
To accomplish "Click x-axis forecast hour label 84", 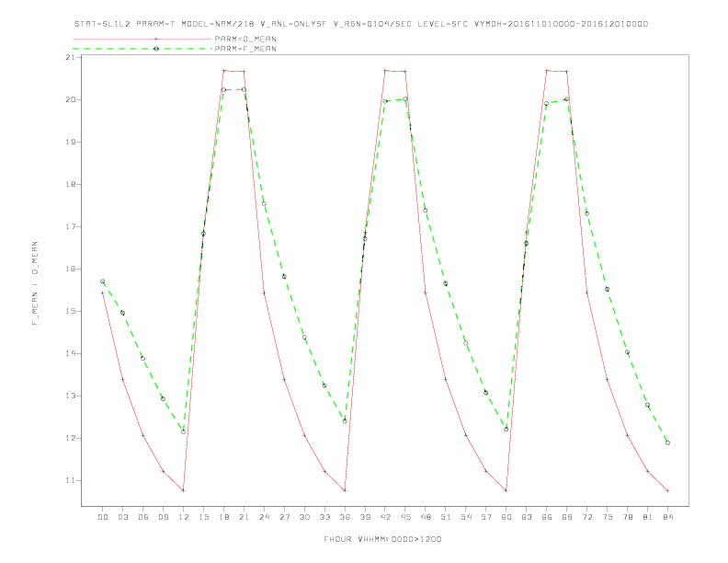I will coord(667,517).
